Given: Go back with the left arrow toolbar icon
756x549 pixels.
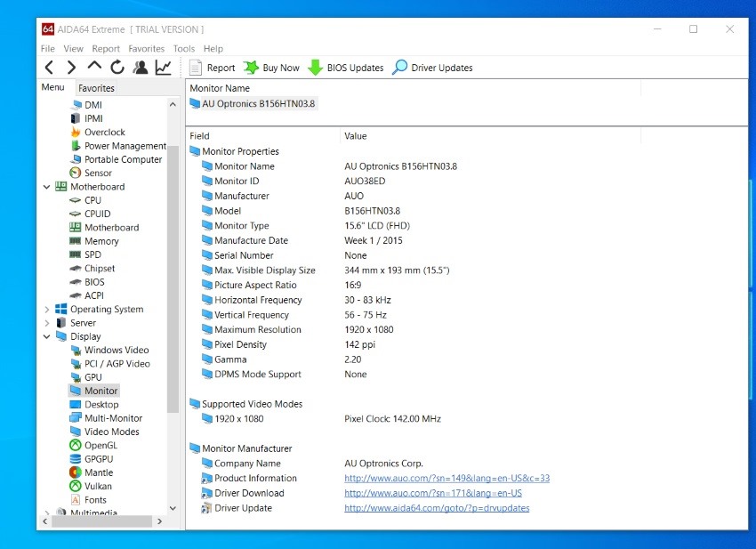Looking at the screenshot, I should tap(49, 68).
